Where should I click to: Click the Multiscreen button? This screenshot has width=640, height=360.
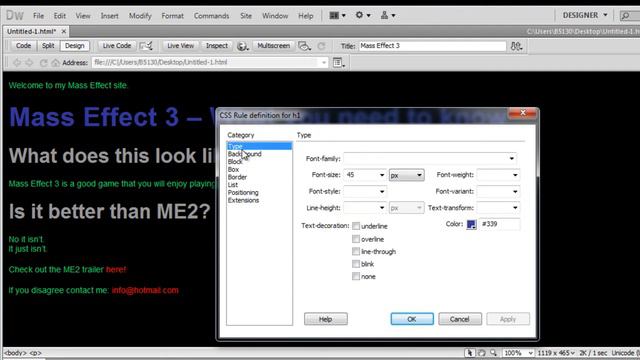(273, 46)
